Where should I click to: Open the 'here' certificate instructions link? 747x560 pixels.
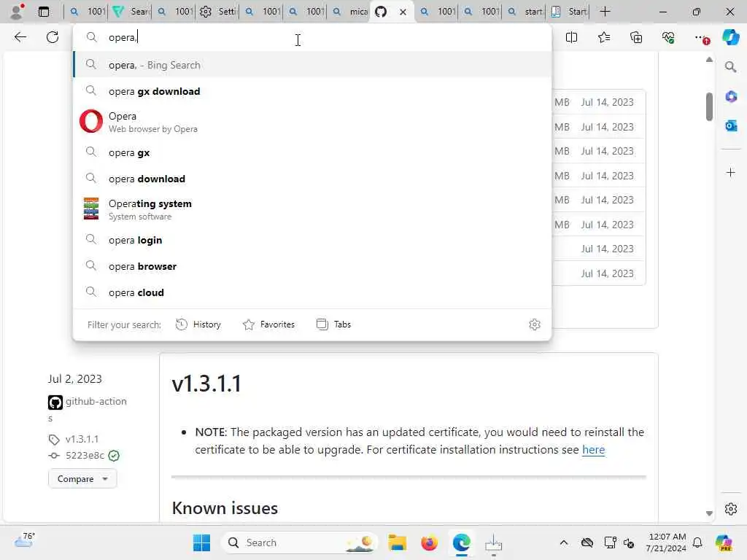tap(593, 449)
